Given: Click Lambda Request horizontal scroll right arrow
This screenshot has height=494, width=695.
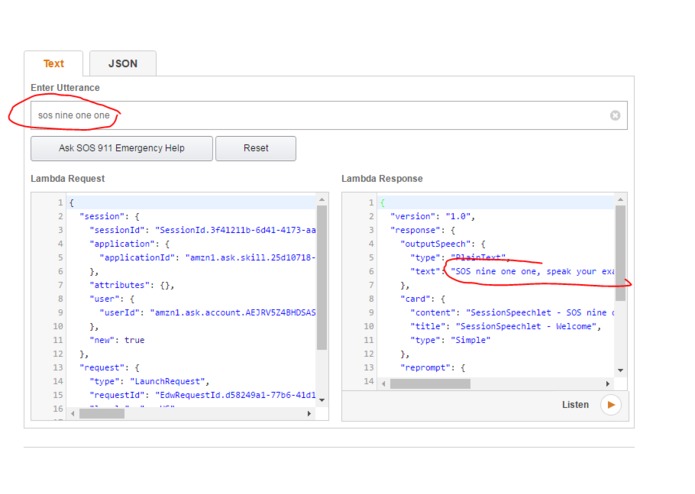Looking at the screenshot, I should [309, 413].
